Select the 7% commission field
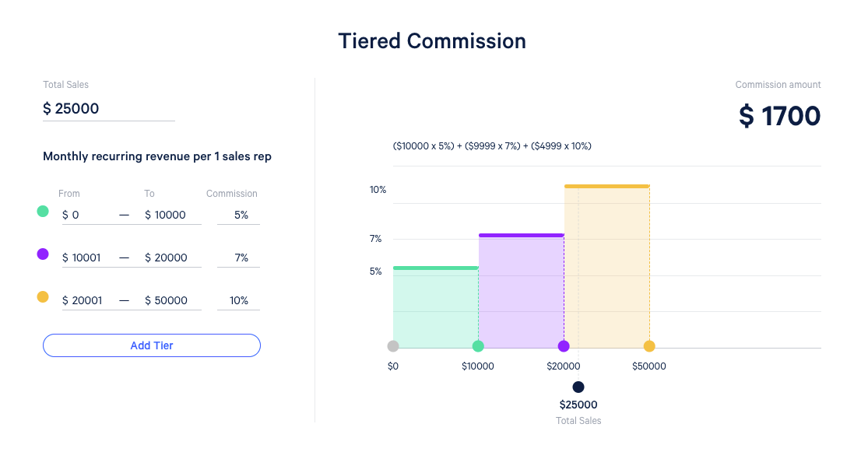The width and height of the screenshot is (868, 459). coord(237,258)
